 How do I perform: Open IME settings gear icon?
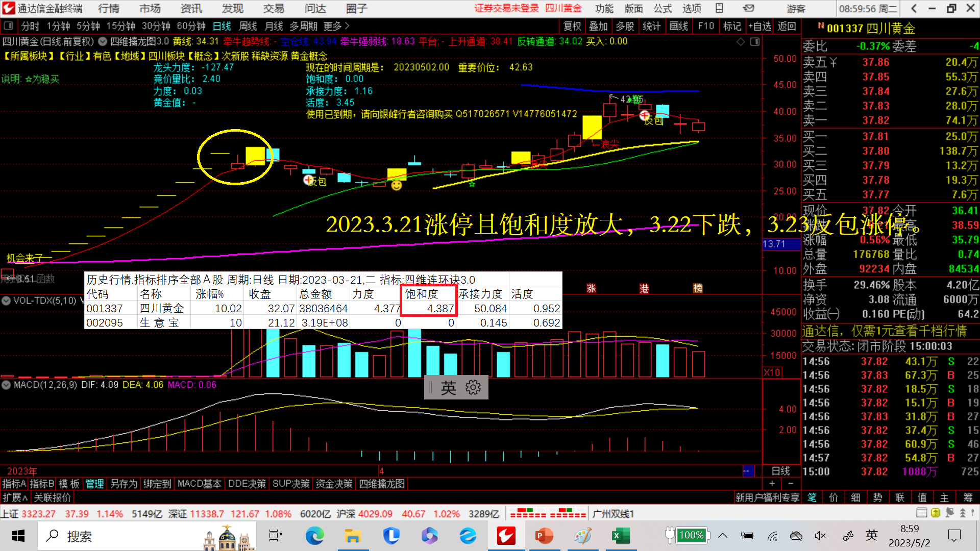click(x=473, y=388)
